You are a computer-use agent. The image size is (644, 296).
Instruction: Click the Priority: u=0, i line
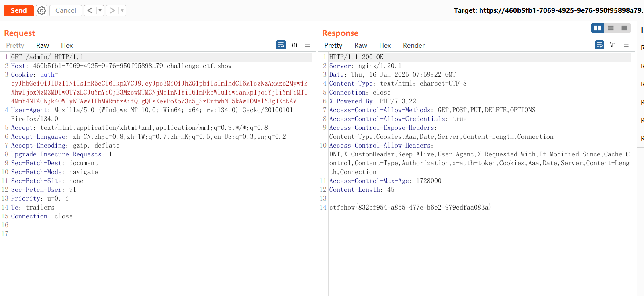pyautogui.click(x=40, y=199)
